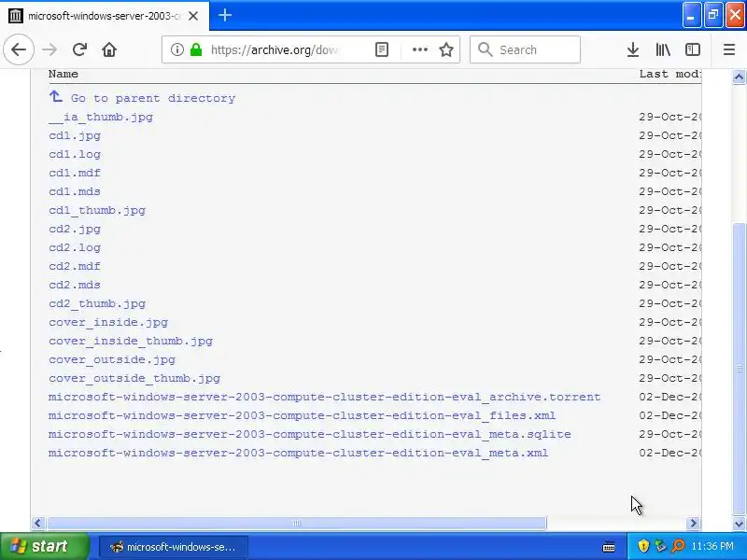Open the cd1_thumb.jpg link
The width and height of the screenshot is (747, 560).
[x=97, y=211]
